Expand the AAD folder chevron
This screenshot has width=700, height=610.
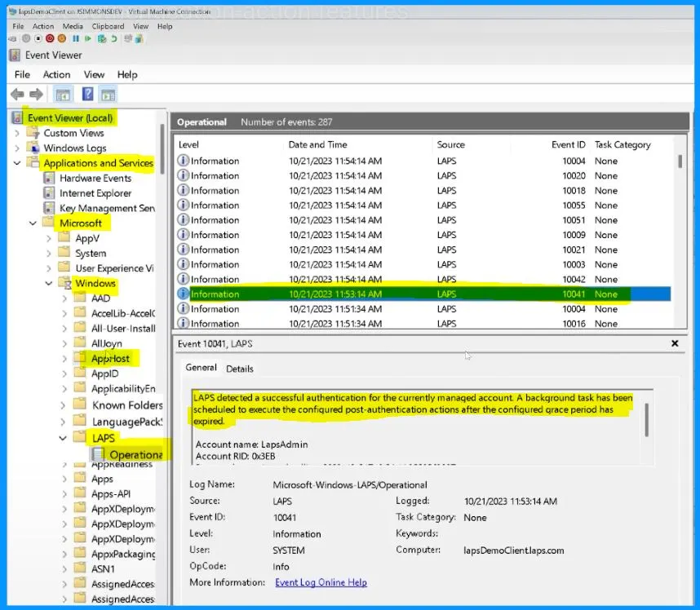[x=64, y=298]
